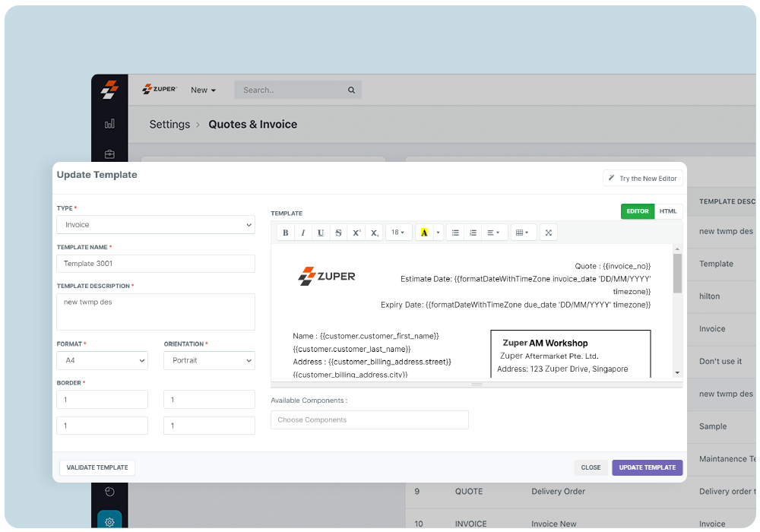Click the Zuper logo image in template

327,276
